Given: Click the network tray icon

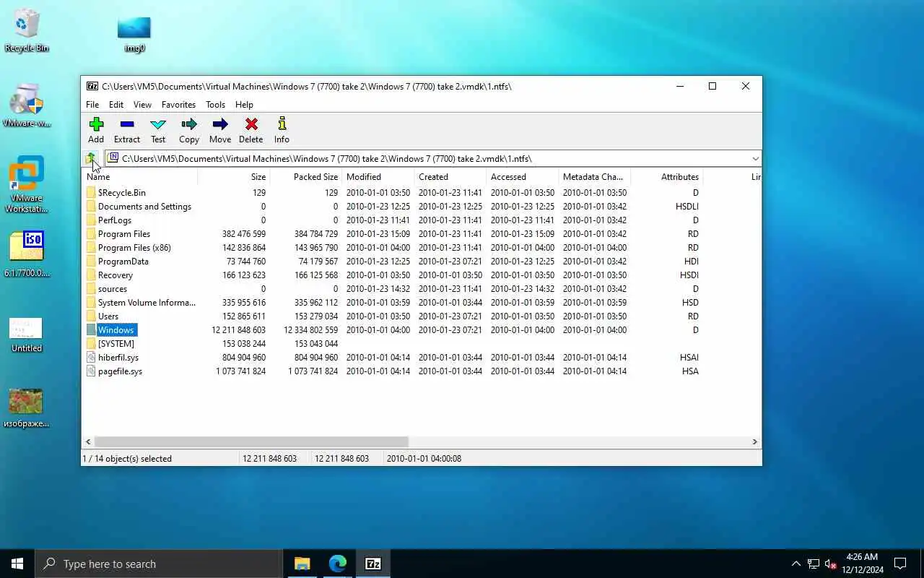Looking at the screenshot, I should pyautogui.click(x=813, y=564).
